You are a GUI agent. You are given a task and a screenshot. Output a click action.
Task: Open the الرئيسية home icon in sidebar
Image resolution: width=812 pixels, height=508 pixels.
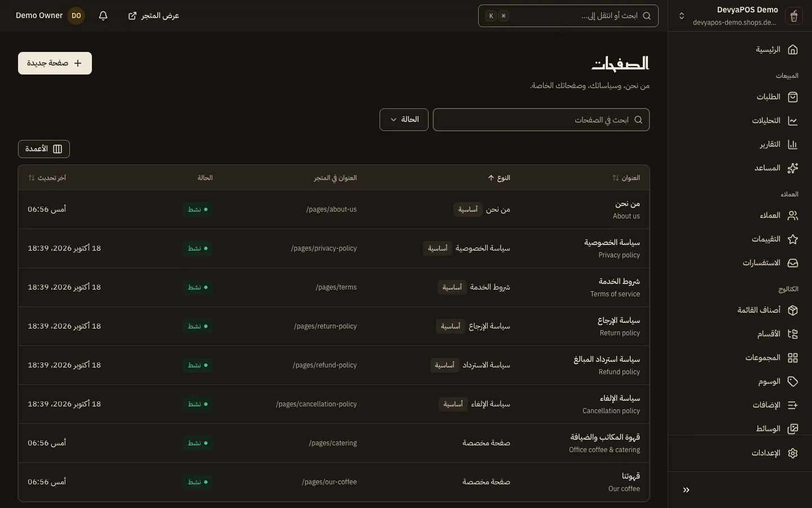click(792, 50)
